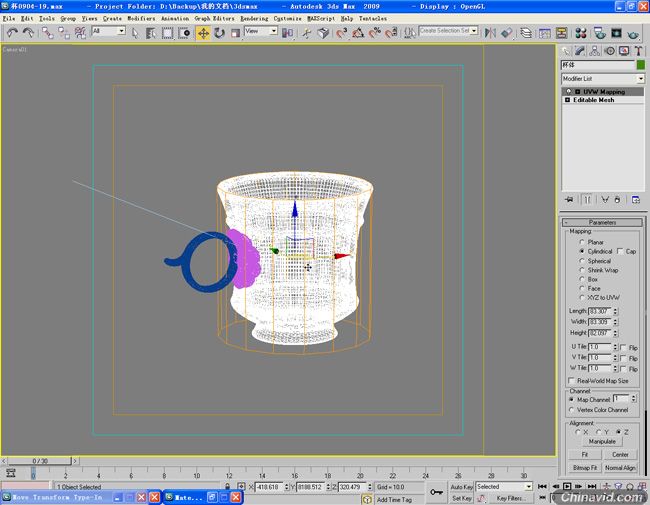Click the green object color swatch
The height and width of the screenshot is (505, 650).
click(x=641, y=65)
